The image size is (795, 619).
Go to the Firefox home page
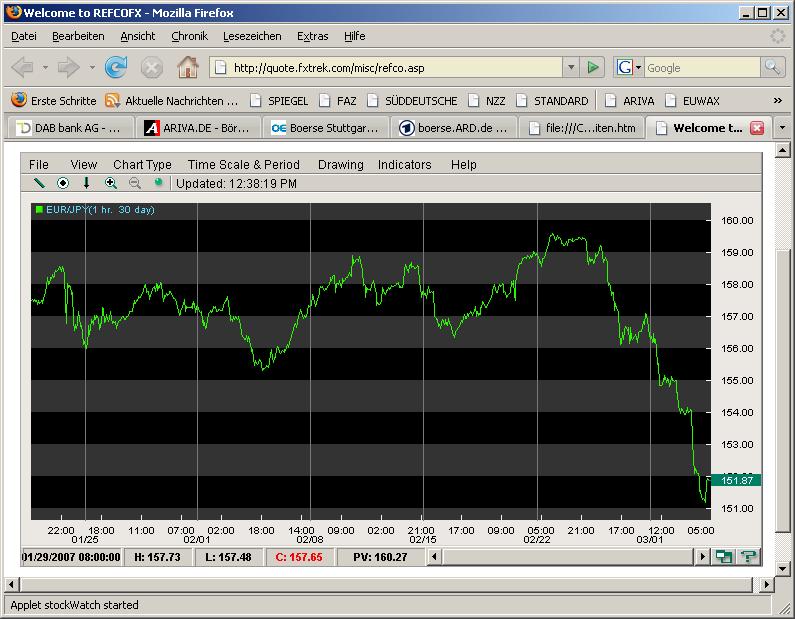187,68
